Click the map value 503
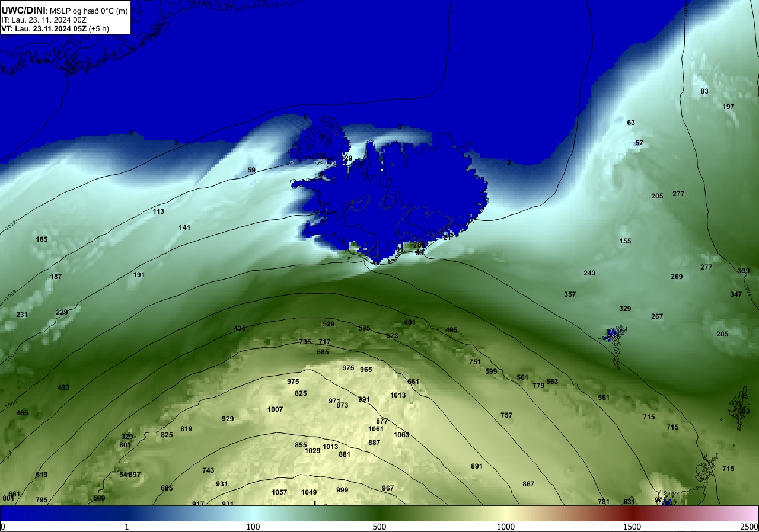The height and width of the screenshot is (532, 759). tap(744, 411)
